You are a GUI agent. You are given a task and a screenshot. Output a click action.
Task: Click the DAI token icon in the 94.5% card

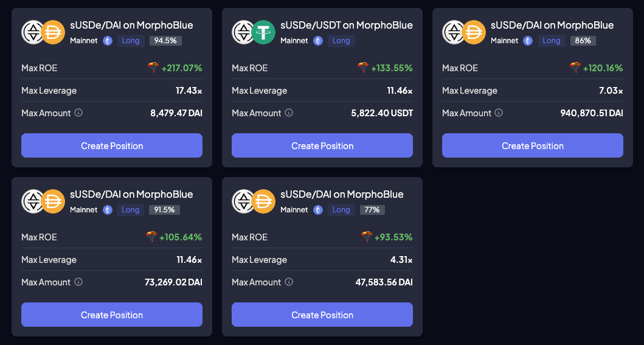click(54, 32)
